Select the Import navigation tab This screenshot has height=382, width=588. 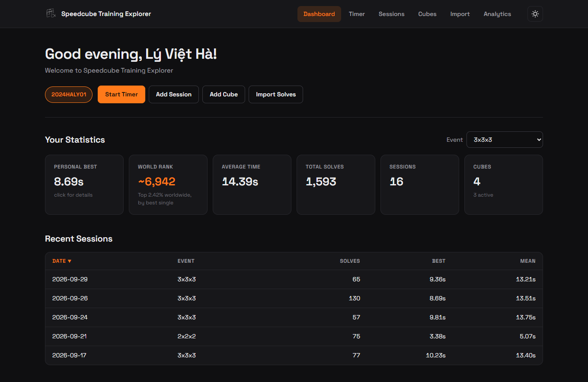tap(460, 14)
